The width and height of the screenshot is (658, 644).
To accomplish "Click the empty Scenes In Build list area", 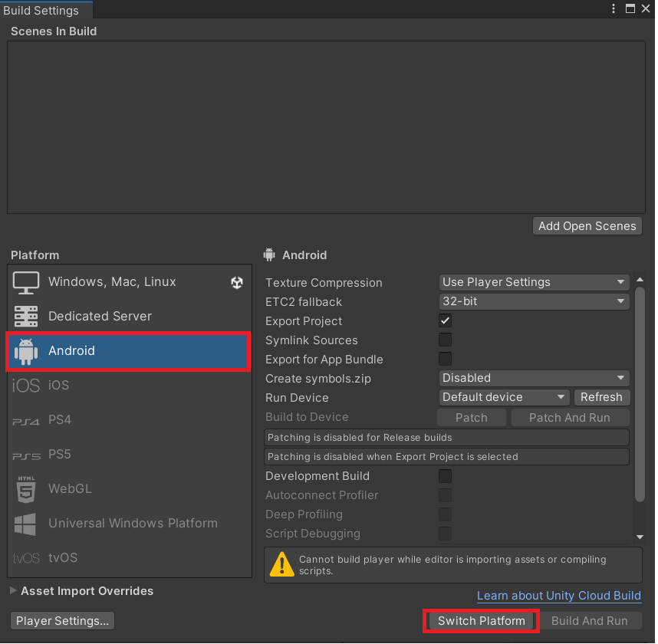I will [326, 127].
